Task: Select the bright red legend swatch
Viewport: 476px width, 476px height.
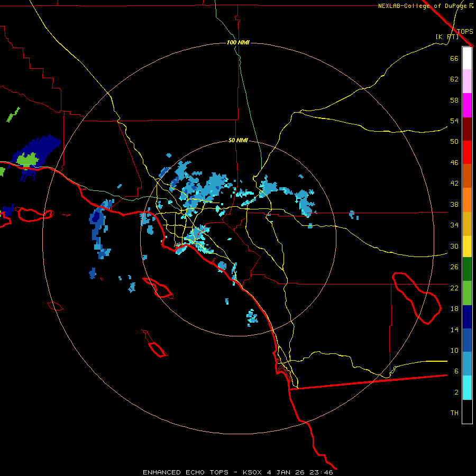Action: click(467, 152)
